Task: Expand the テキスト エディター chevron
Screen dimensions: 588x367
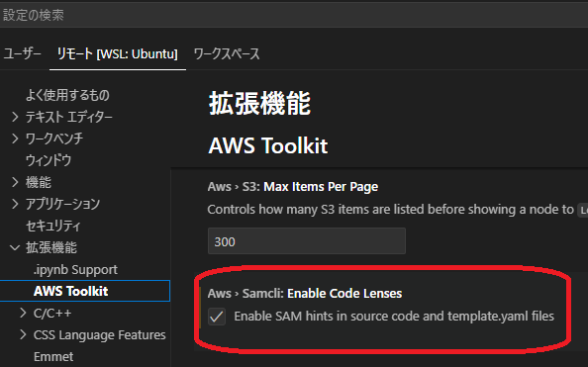Action: [x=15, y=117]
